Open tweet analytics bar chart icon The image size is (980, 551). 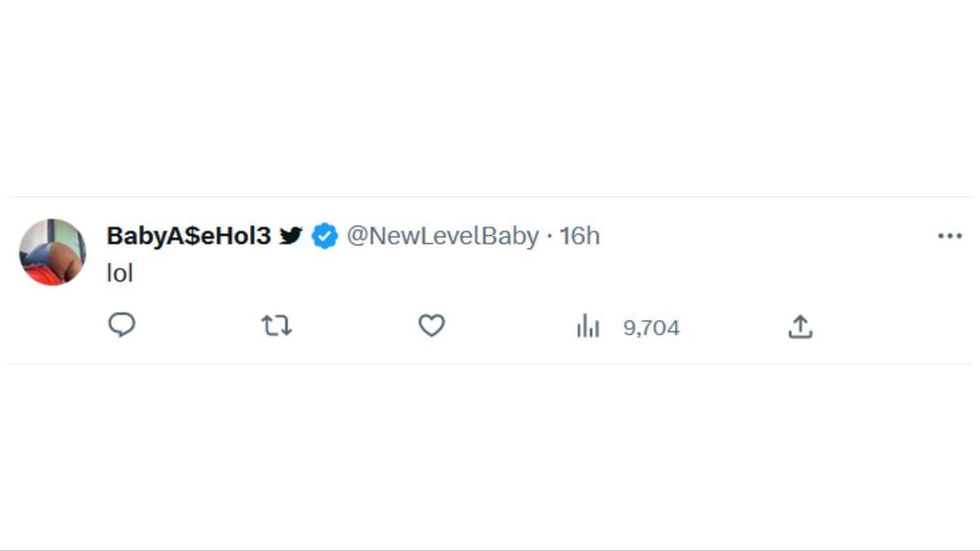[588, 327]
